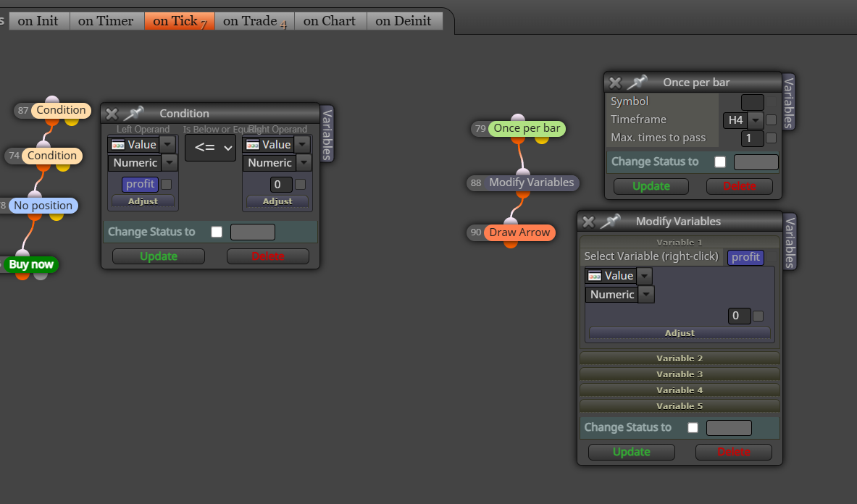Select the Modify Variables block 88
Screen dimensions: 857x504
531,182
